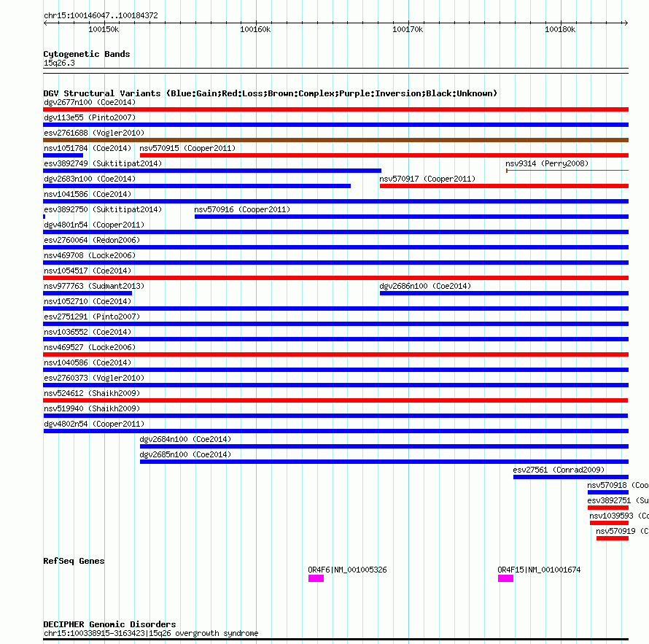Select the magenta OR4F6 gene box
This screenshot has width=649, height=644.
(316, 578)
